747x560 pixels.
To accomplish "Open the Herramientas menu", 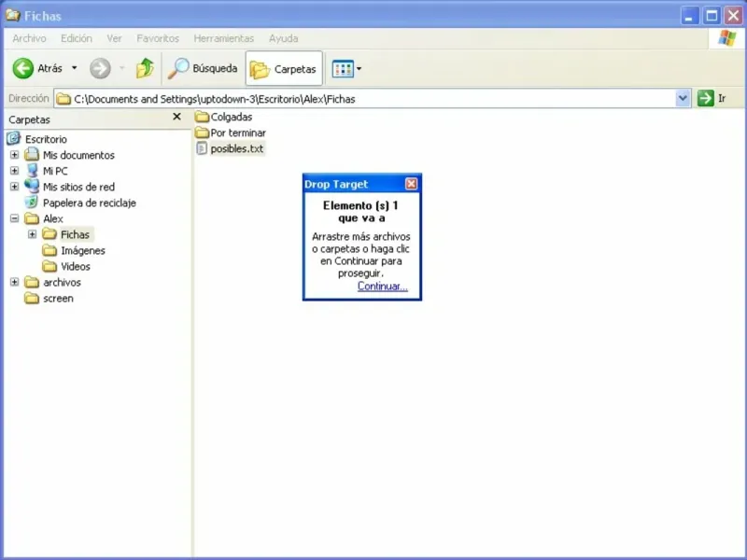I will pyautogui.click(x=223, y=38).
